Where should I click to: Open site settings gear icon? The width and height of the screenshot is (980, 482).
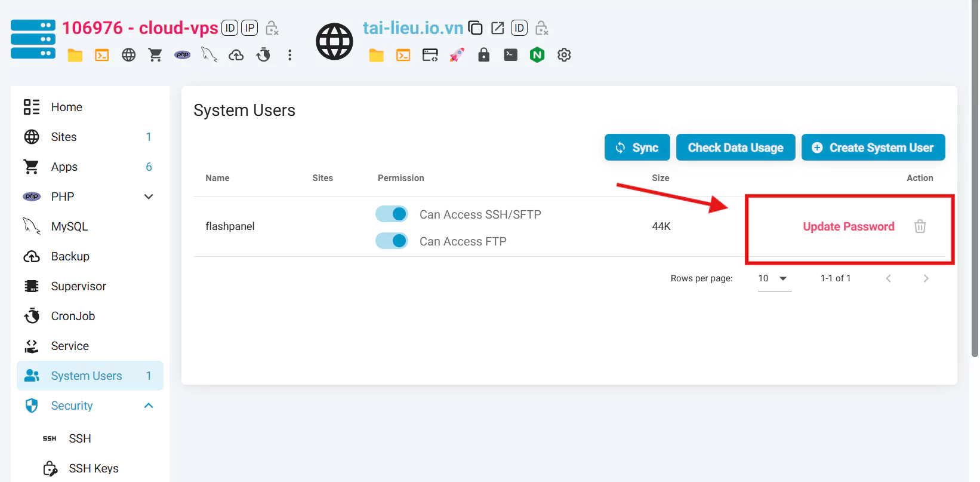pos(564,55)
